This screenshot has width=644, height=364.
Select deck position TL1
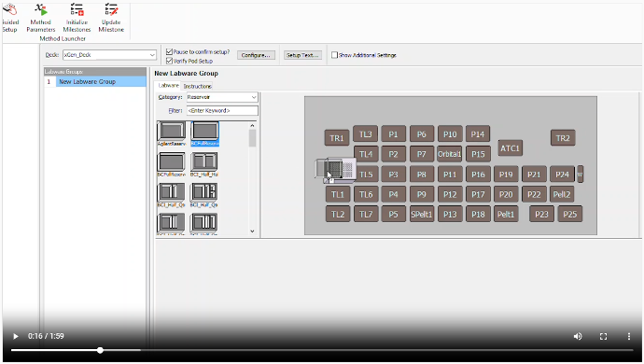(338, 194)
